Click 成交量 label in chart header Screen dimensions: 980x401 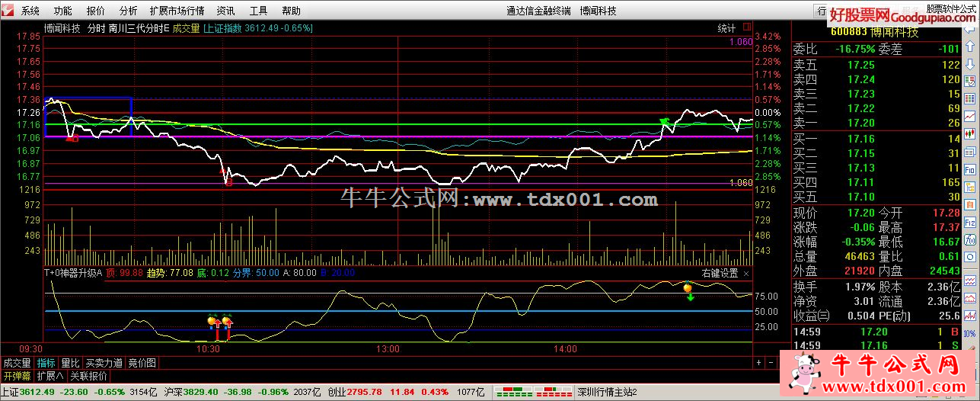pyautogui.click(x=187, y=28)
